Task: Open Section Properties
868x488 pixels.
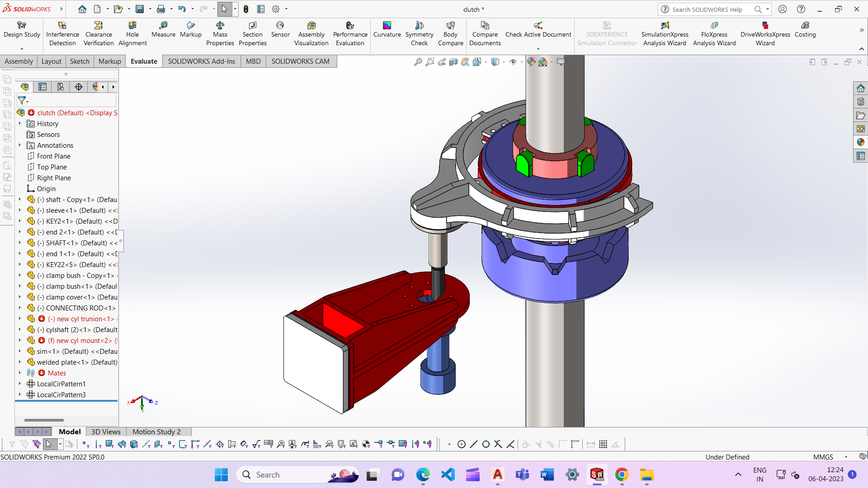Action: click(253, 34)
